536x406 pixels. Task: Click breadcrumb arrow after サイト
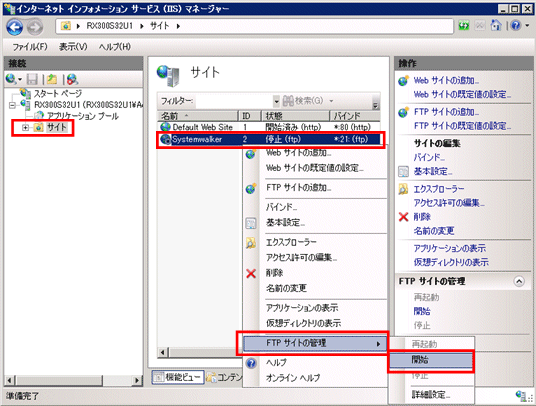[x=178, y=26]
